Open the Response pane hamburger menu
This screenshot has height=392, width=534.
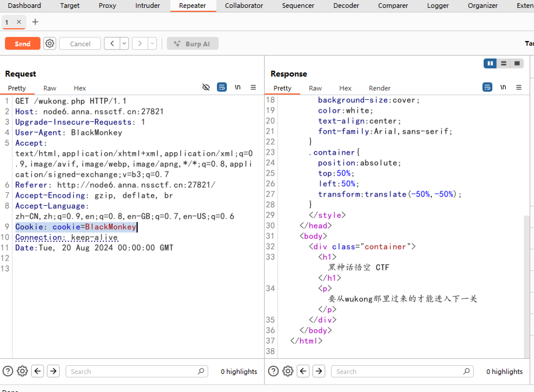(x=519, y=87)
